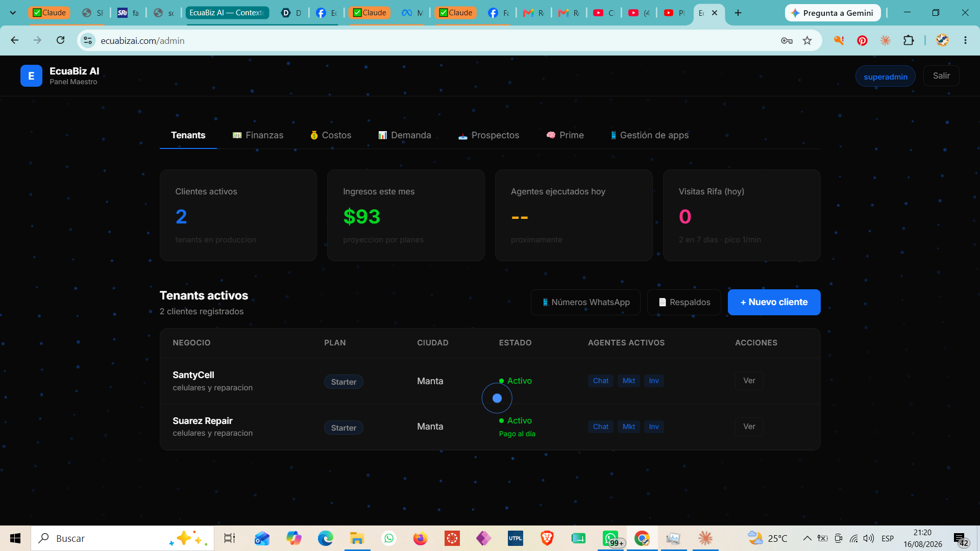Click Ver for Suarez Repair
This screenshot has height=551, width=980.
[x=749, y=427]
